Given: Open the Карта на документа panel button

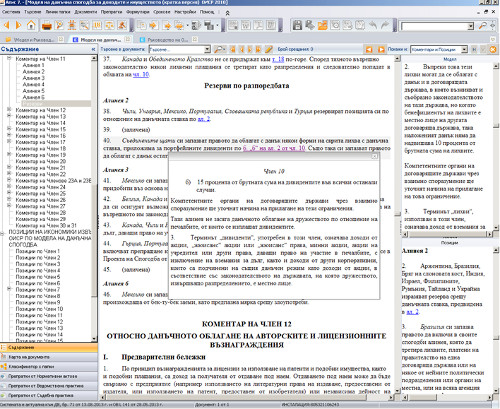Looking at the screenshot, I should pos(49,357).
